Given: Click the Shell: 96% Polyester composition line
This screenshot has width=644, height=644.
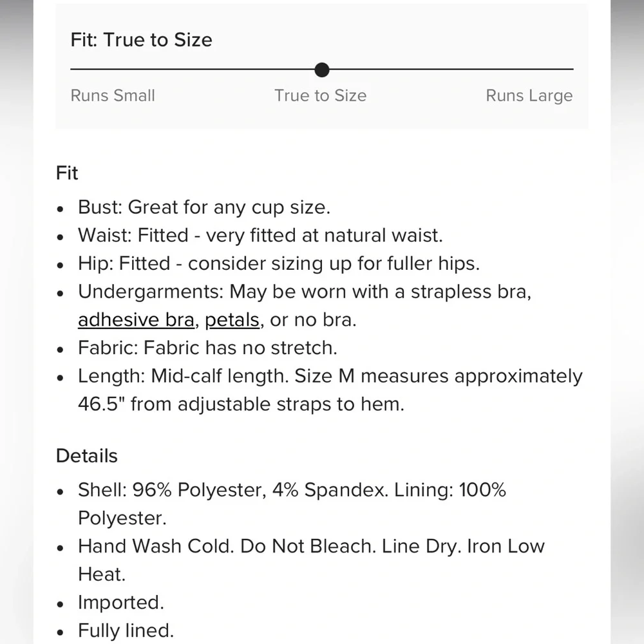Looking at the screenshot, I should click(292, 490).
